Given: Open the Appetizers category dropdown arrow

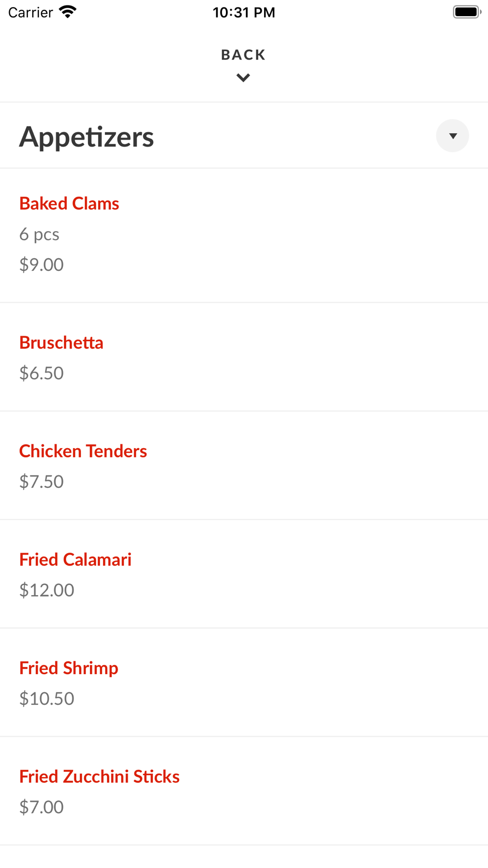Looking at the screenshot, I should click(x=452, y=136).
